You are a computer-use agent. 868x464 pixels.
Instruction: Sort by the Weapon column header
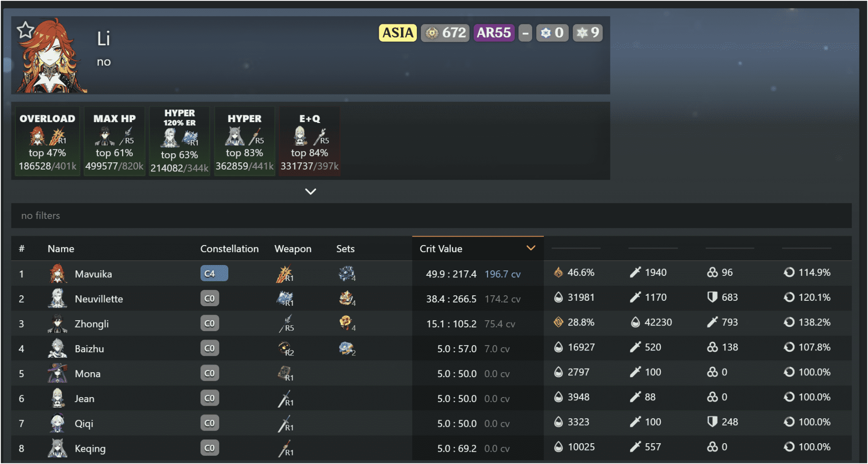(x=293, y=249)
